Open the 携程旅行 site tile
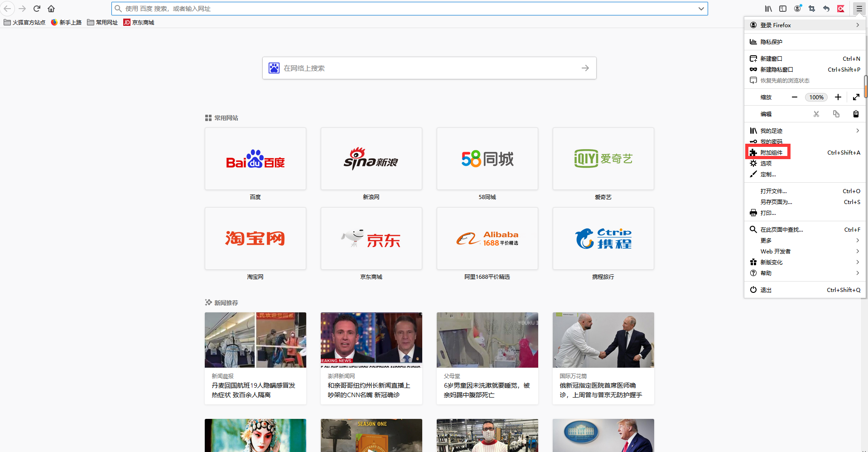868x452 pixels. (603, 238)
